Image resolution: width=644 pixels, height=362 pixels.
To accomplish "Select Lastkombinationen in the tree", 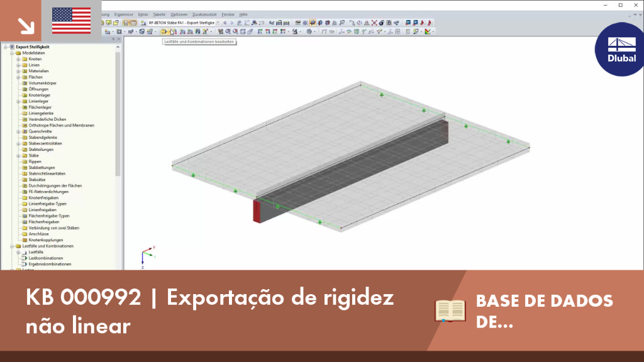I will pos(45,258).
